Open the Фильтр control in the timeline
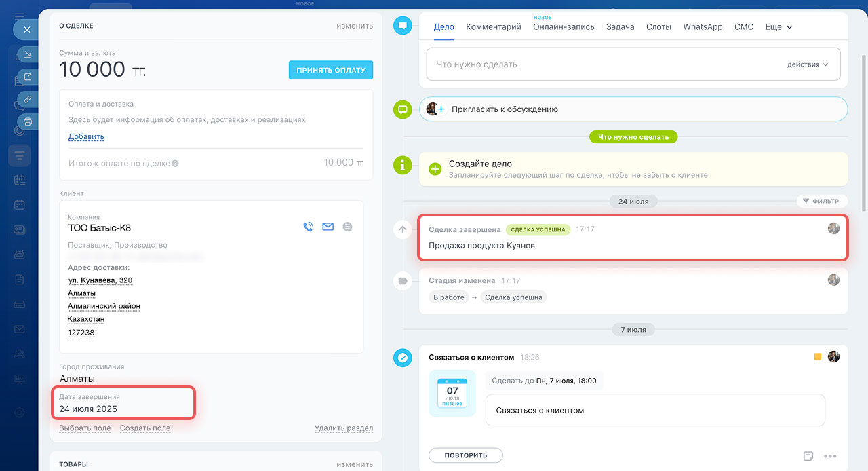868x471 pixels. point(821,201)
